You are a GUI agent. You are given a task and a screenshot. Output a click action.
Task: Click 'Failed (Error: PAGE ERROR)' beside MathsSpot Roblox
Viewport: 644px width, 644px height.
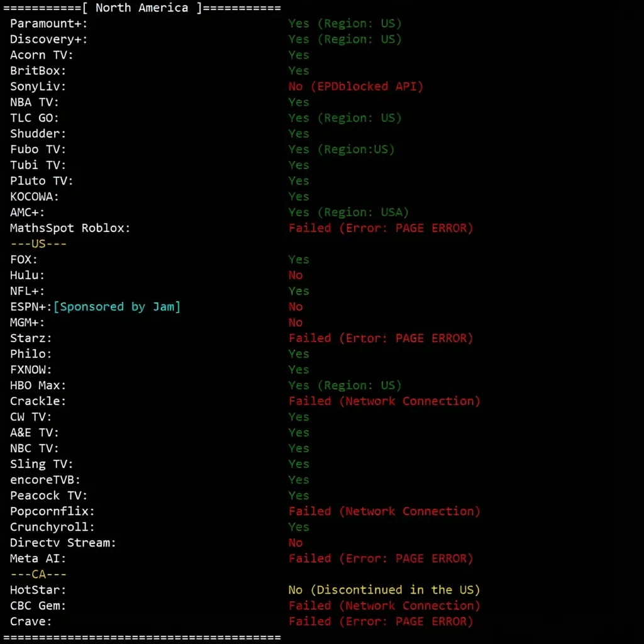[x=380, y=228]
